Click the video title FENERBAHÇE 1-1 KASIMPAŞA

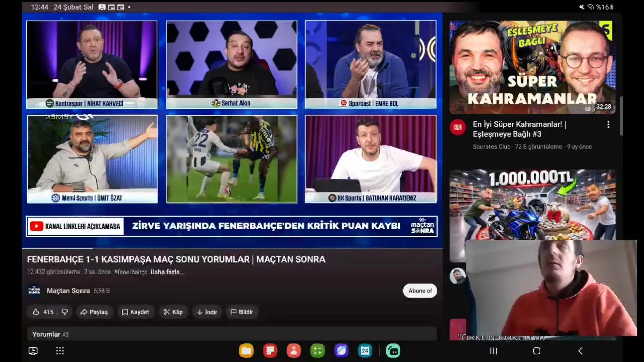point(176,259)
